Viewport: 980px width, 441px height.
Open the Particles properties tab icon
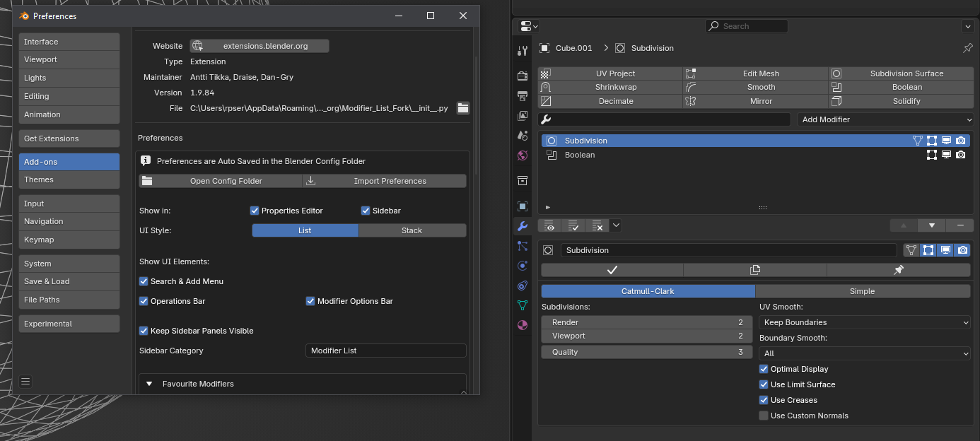pos(523,246)
